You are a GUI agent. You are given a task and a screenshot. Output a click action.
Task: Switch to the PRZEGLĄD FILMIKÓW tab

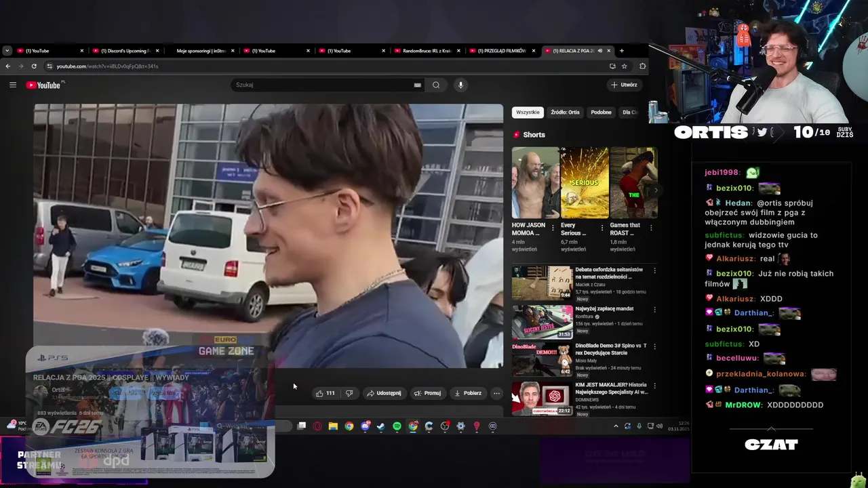pos(502,51)
